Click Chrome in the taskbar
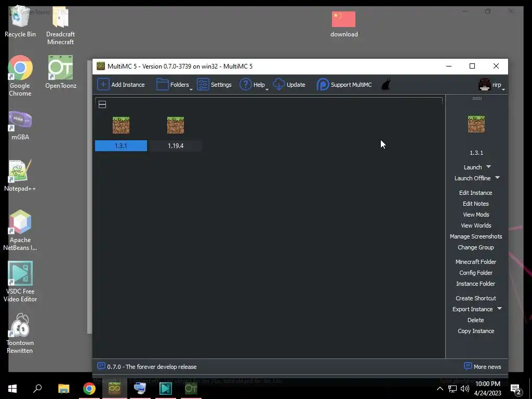 [89, 389]
